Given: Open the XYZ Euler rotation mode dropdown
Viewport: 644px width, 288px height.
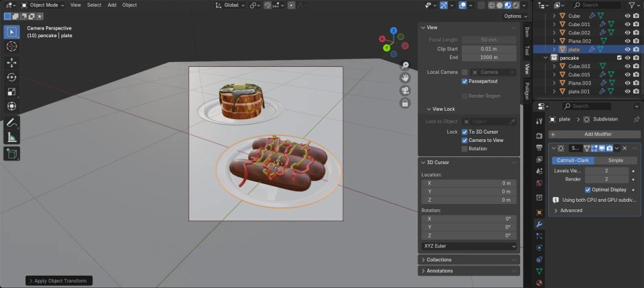Looking at the screenshot, I should coord(469,246).
